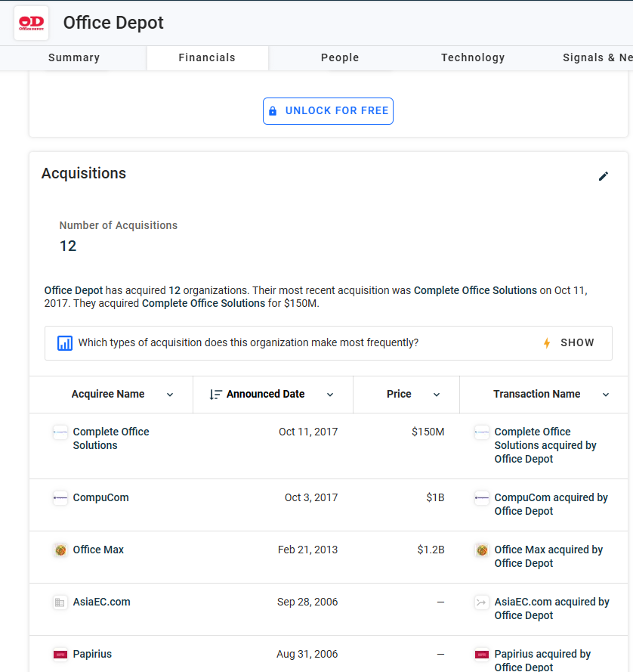
Task: Click the 'Which types of acquisition' question text
Action: coord(248,343)
